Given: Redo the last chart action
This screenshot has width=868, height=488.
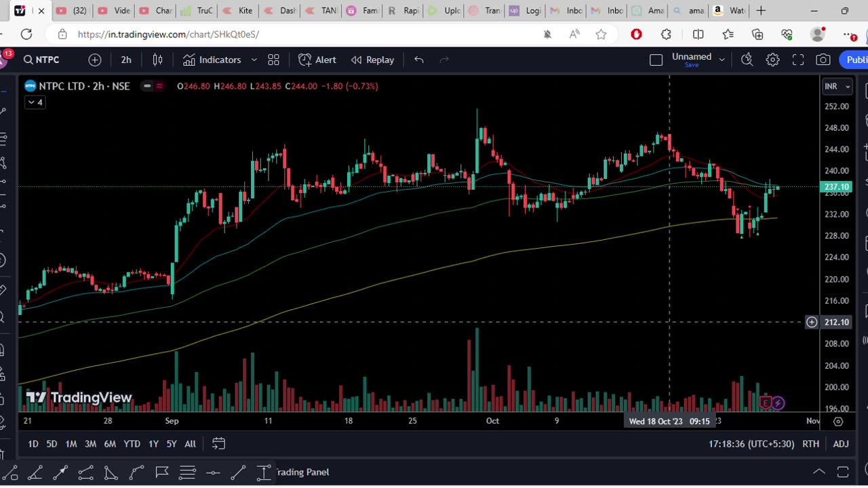Looking at the screenshot, I should coord(444,60).
